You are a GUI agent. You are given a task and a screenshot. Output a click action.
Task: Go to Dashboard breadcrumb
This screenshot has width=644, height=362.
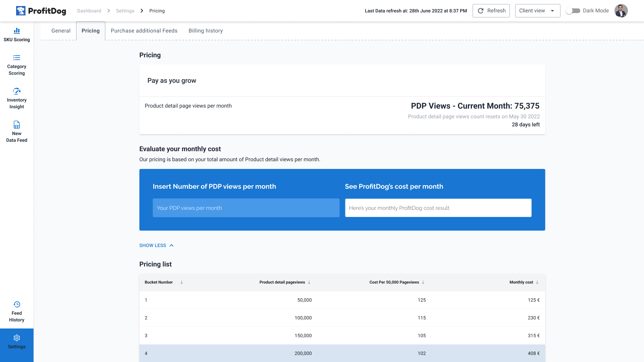coord(89,11)
